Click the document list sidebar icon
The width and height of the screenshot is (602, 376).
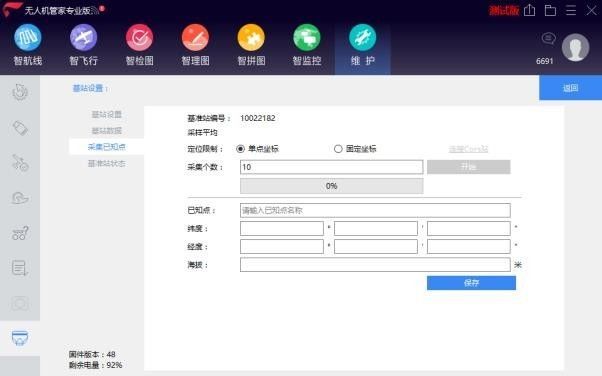(x=20, y=268)
